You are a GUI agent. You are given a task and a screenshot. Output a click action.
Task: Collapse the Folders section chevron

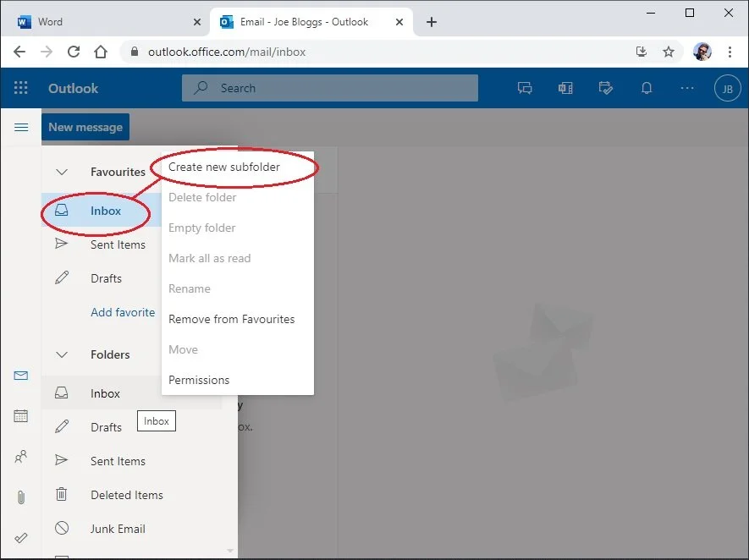[x=62, y=354]
